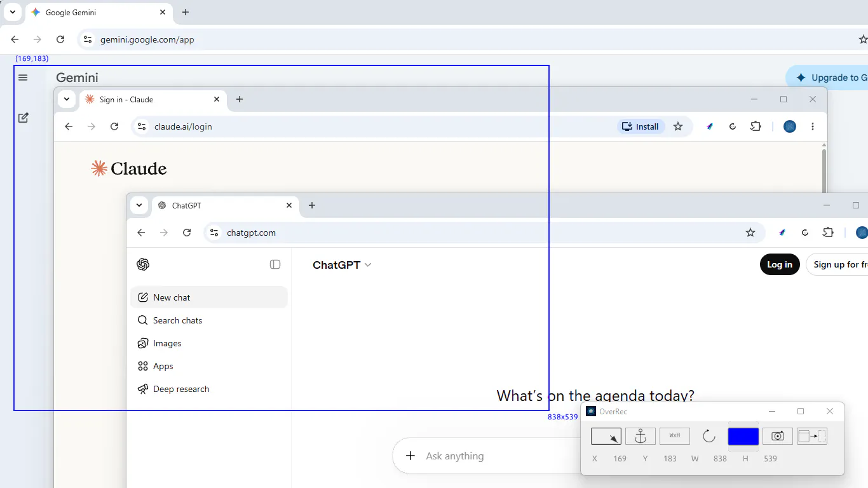Open Search chats in ChatGPT sidebar
Image resolution: width=868 pixels, height=488 pixels.
point(209,320)
